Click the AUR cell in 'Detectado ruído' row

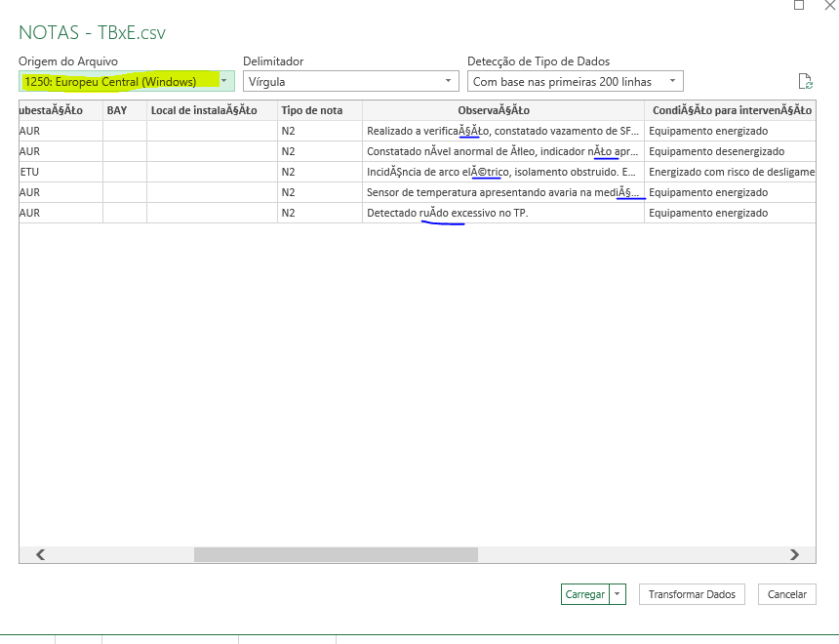pos(60,213)
